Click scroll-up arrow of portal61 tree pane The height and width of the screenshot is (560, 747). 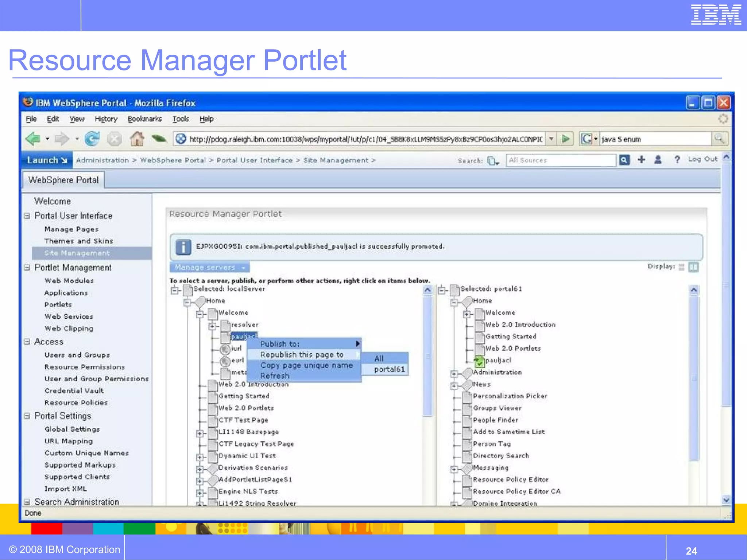tap(694, 290)
